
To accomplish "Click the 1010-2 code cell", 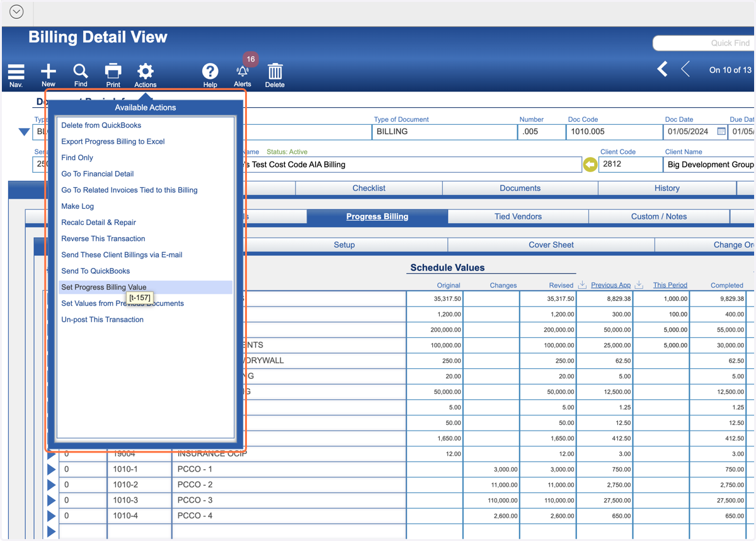I will (139, 486).
